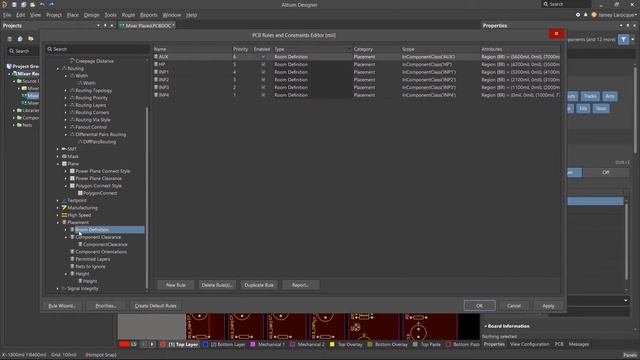Click the save icon in title bar
This screenshot has height=360, width=640.
point(14,4)
